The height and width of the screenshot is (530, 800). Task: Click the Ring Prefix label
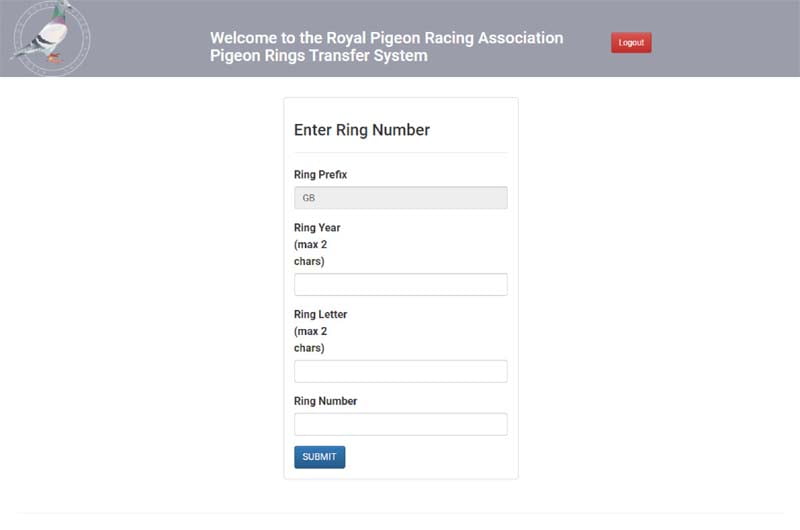coord(320,174)
